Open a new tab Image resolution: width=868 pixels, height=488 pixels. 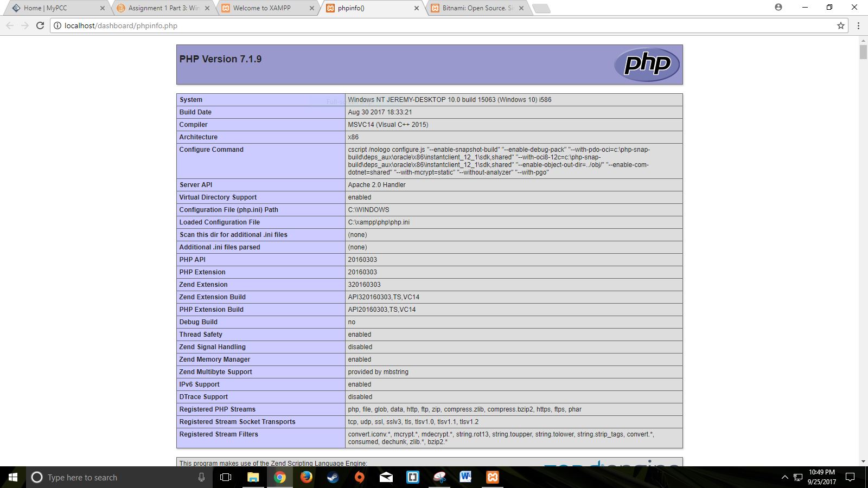pos(541,8)
